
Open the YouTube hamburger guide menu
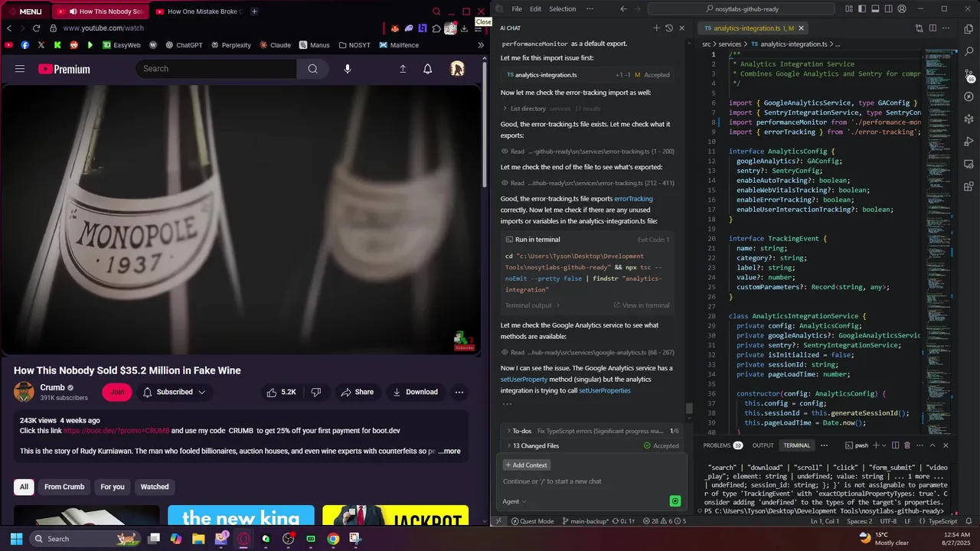(20, 69)
